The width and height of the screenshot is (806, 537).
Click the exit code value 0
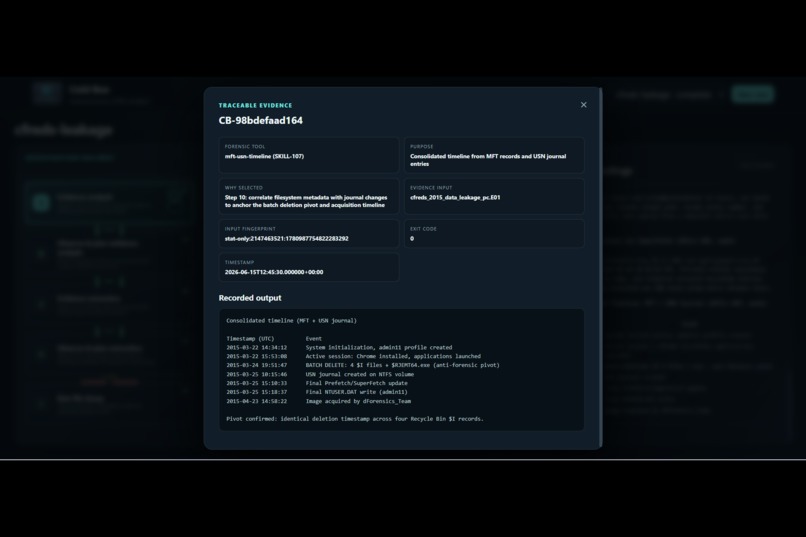(x=412, y=238)
